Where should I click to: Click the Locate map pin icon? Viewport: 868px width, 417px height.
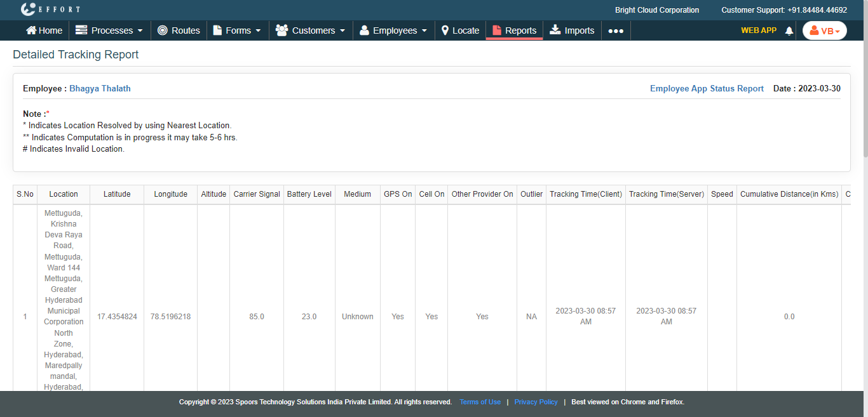[x=445, y=30]
